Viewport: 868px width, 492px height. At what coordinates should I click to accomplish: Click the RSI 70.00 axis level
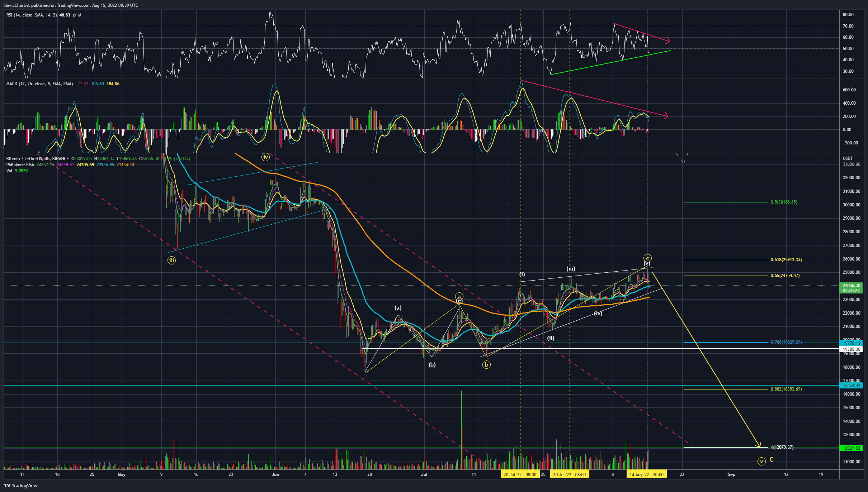click(848, 26)
